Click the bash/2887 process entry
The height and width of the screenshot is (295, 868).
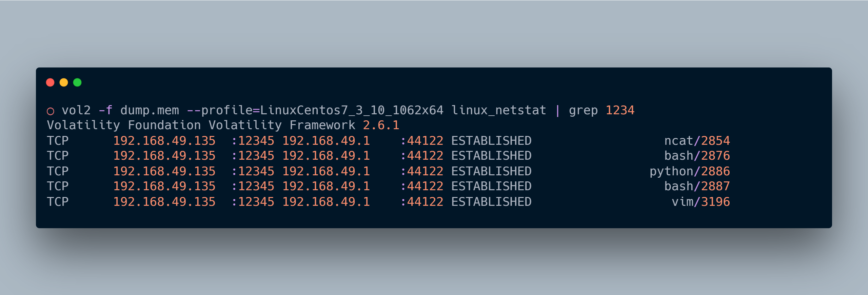pos(697,186)
